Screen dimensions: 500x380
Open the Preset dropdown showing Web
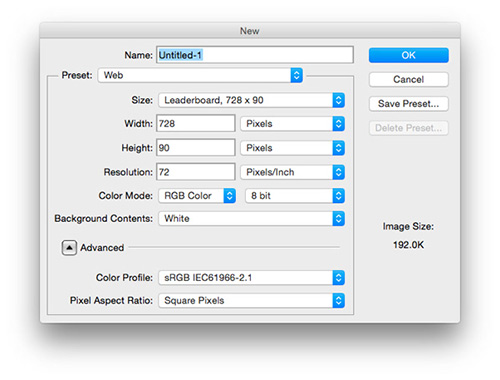point(200,75)
